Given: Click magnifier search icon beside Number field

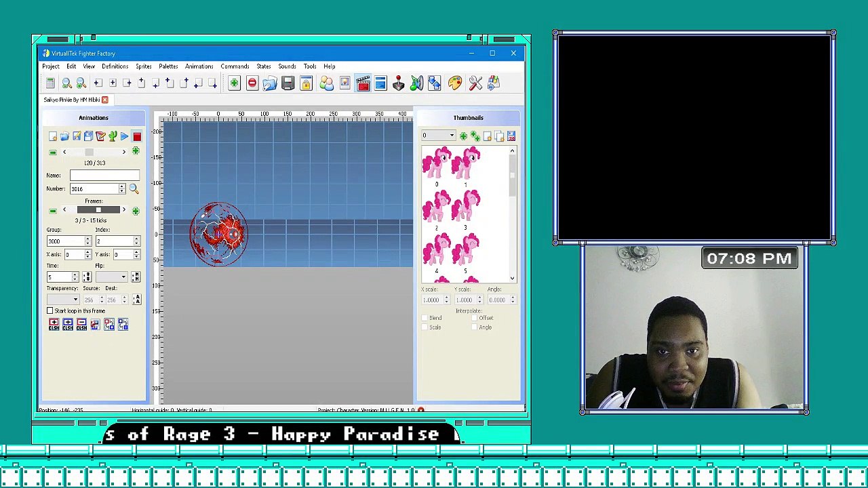Looking at the screenshot, I should (x=134, y=188).
